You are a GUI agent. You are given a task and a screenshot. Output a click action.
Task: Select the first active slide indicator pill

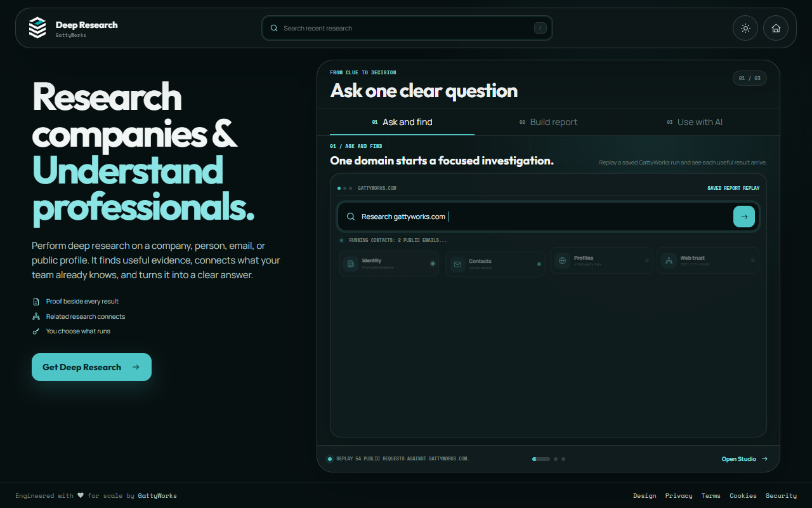click(541, 459)
